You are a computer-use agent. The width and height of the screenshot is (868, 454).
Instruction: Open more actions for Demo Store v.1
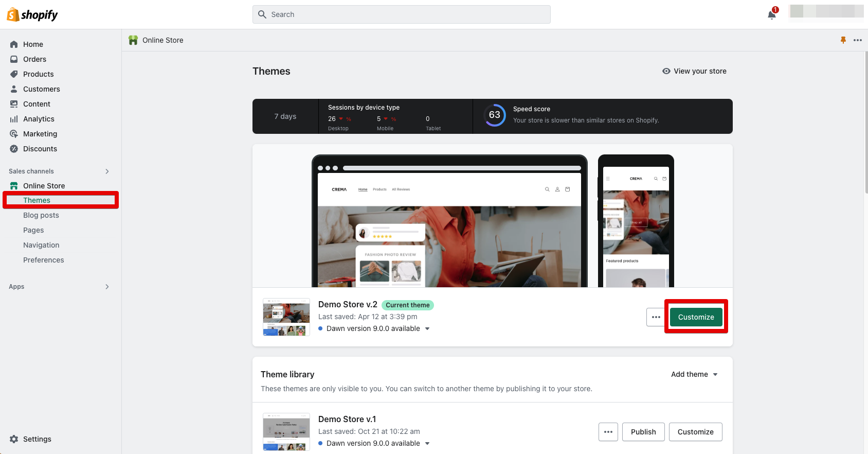[608, 432]
